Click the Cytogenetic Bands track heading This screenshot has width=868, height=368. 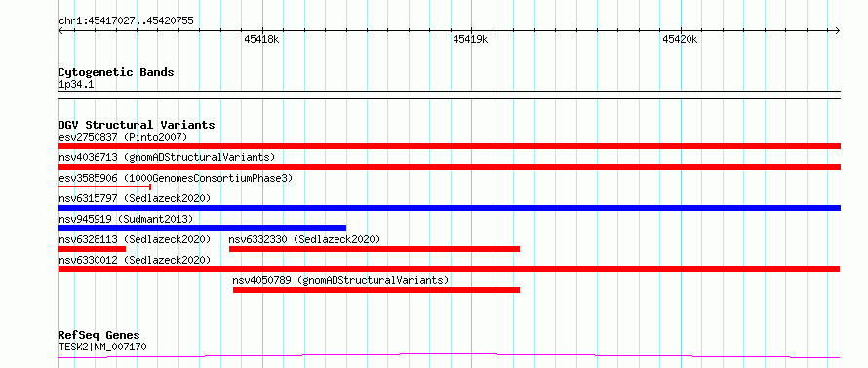point(116,72)
